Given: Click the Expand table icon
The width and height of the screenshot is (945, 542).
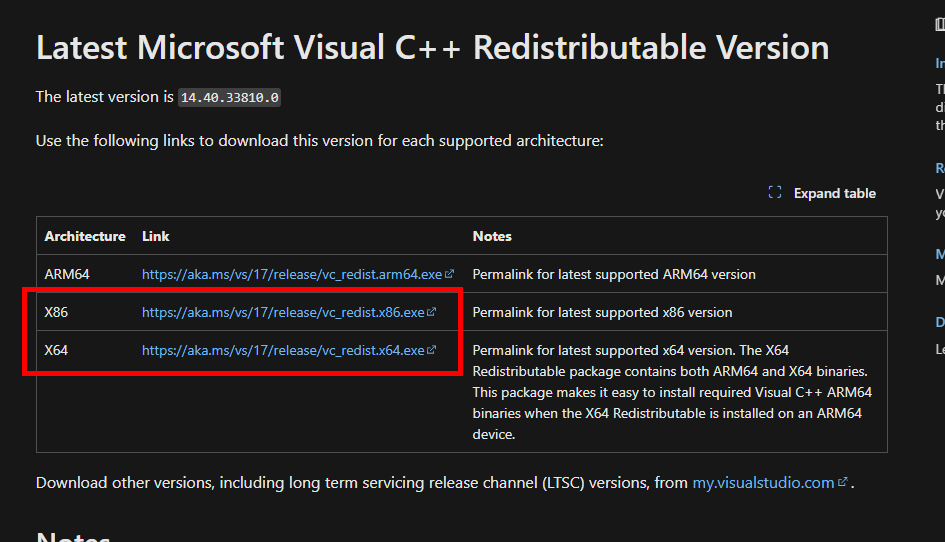Looking at the screenshot, I should pos(774,193).
